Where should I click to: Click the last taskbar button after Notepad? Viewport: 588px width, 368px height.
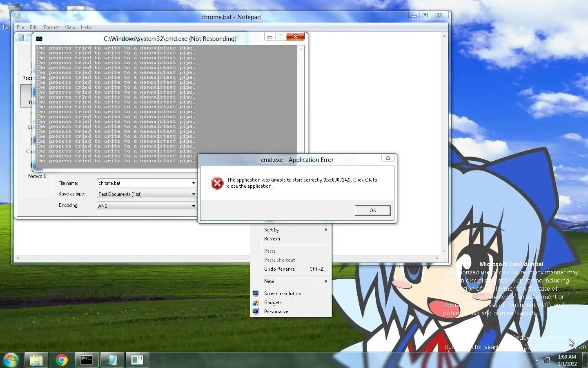point(137,360)
